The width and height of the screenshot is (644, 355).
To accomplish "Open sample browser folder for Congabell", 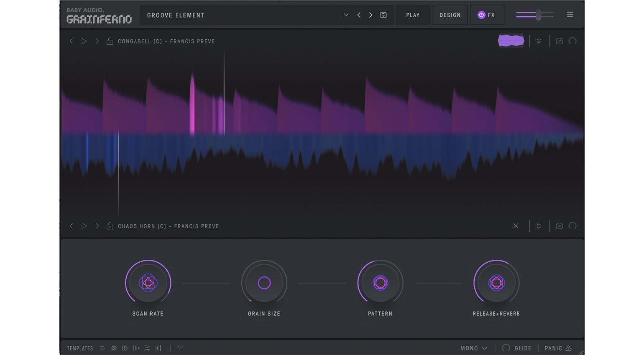I will click(x=110, y=41).
